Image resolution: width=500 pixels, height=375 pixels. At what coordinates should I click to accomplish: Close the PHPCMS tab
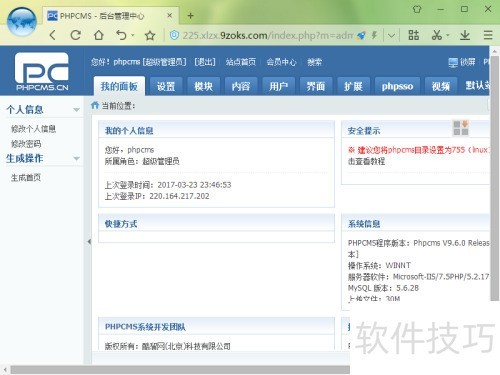tap(170, 15)
